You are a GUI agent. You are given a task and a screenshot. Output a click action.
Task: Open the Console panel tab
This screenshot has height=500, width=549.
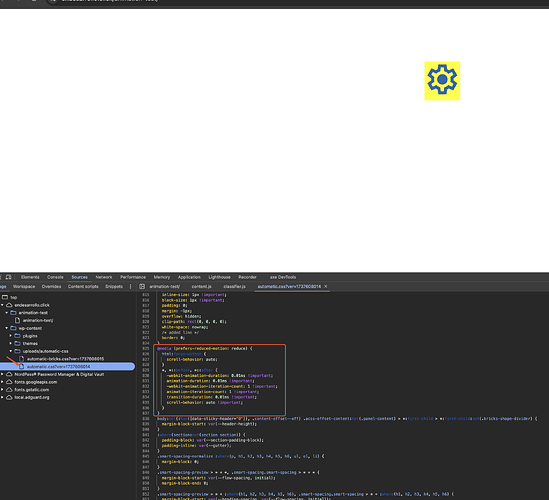(x=55, y=277)
